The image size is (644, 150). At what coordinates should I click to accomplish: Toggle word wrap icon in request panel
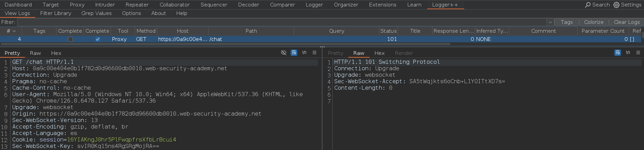click(294, 52)
